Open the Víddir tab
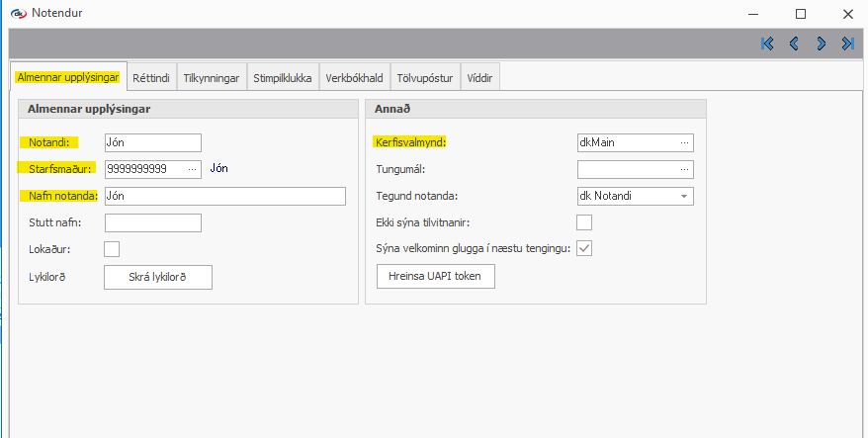Viewport: 868px width, 438px height. click(x=481, y=77)
